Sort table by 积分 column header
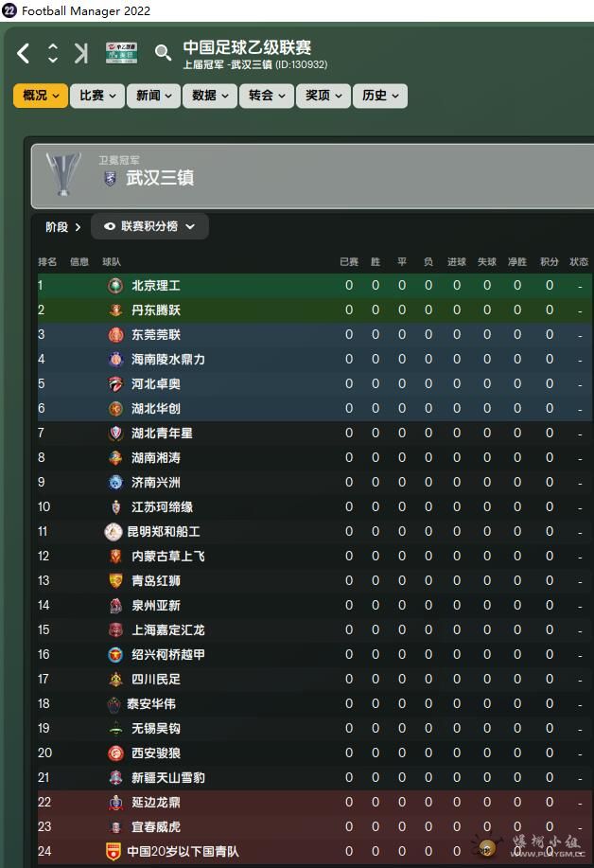Image resolution: width=594 pixels, height=868 pixels. (x=550, y=262)
